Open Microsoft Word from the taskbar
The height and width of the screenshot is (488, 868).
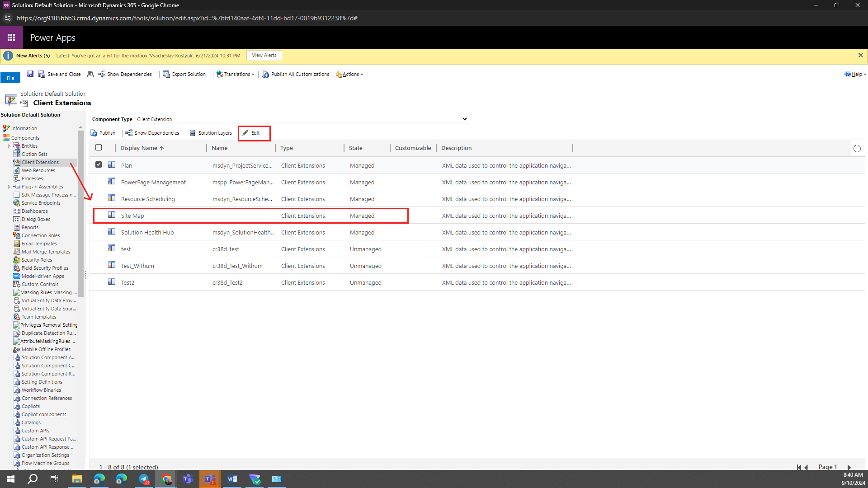coord(232,479)
